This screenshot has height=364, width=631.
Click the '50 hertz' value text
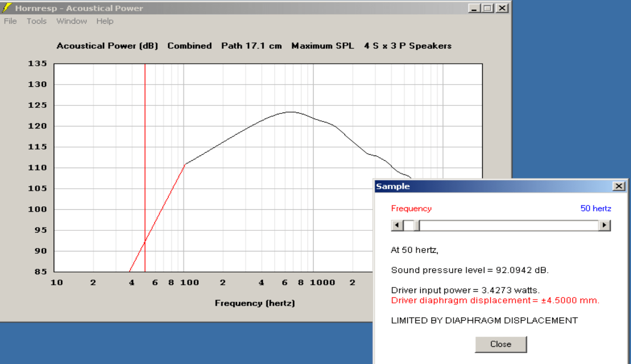(x=596, y=208)
